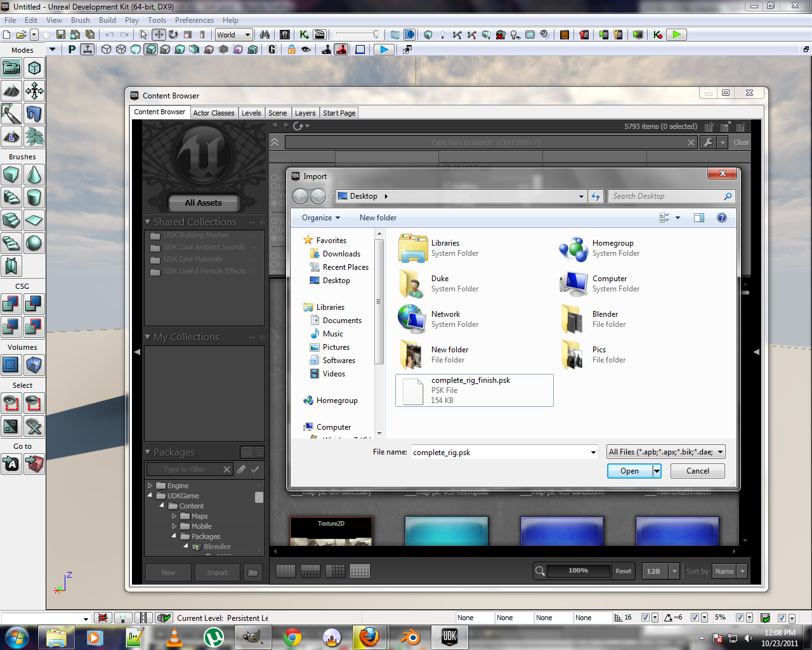The image size is (812, 650).
Task: Select Camera mode in the Modes panel
Action: pos(11,68)
